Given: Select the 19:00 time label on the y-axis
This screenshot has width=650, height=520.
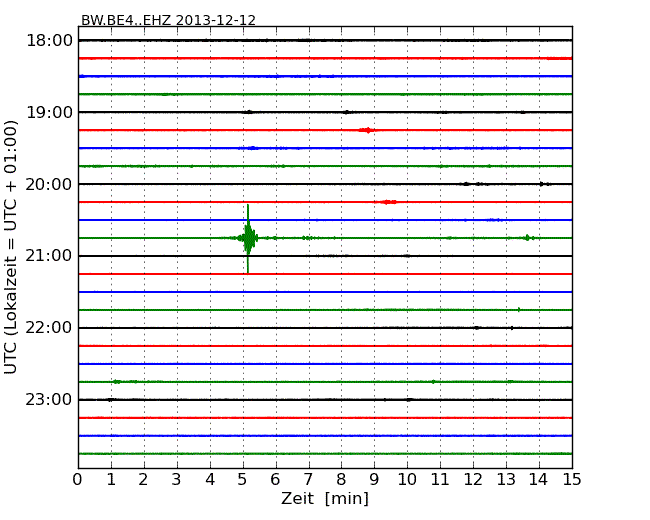Looking at the screenshot, I should [x=49, y=112].
